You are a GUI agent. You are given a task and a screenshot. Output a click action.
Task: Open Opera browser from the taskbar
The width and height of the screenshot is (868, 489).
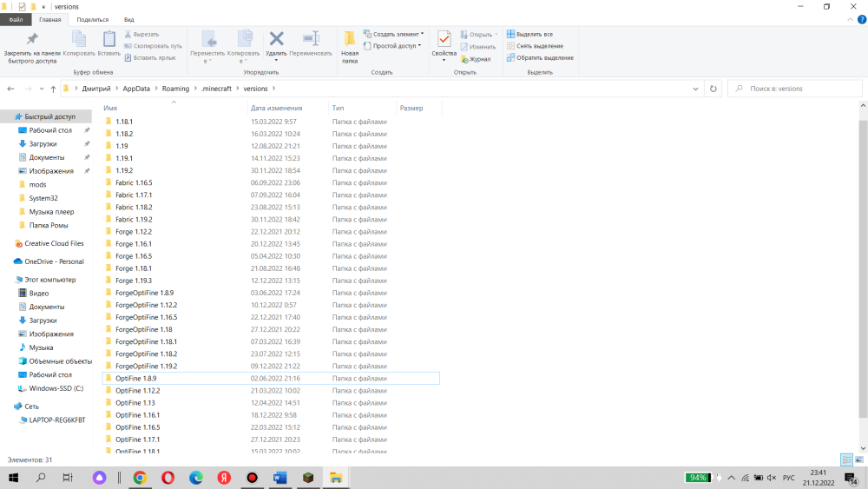coord(168,478)
